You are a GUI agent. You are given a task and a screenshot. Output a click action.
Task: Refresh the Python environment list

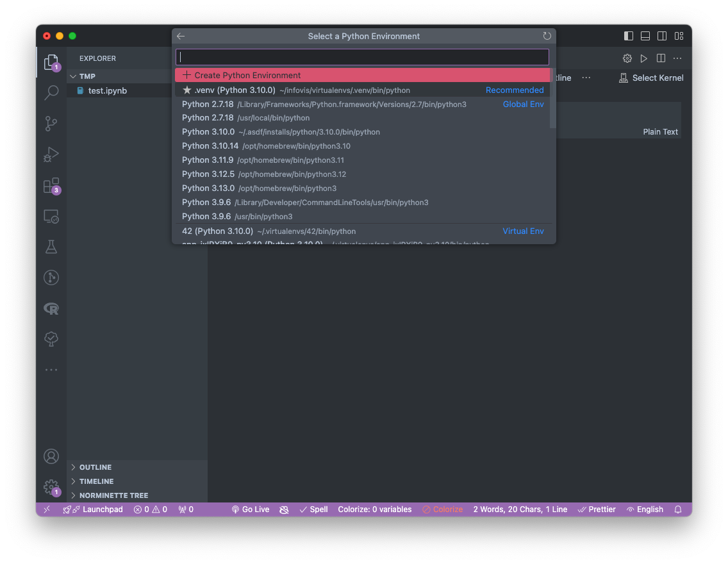click(547, 36)
